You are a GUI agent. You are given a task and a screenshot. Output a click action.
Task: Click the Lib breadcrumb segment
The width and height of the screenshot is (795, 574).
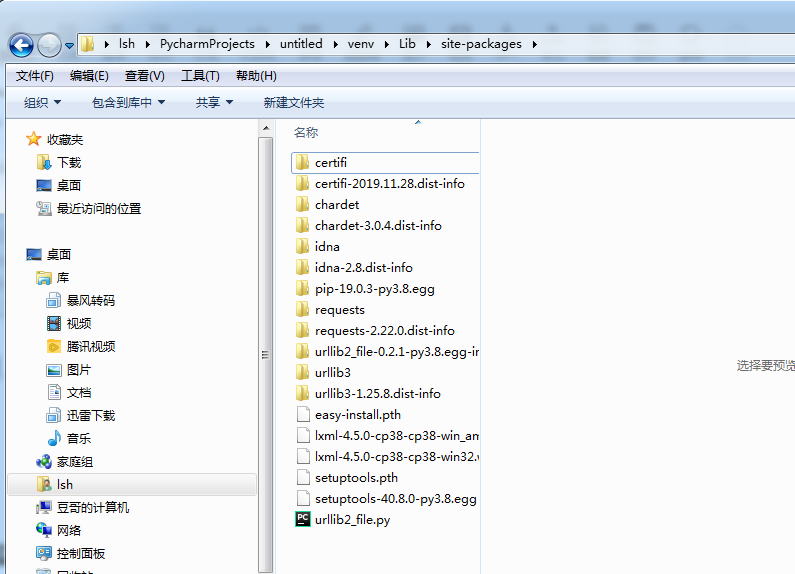click(x=407, y=44)
